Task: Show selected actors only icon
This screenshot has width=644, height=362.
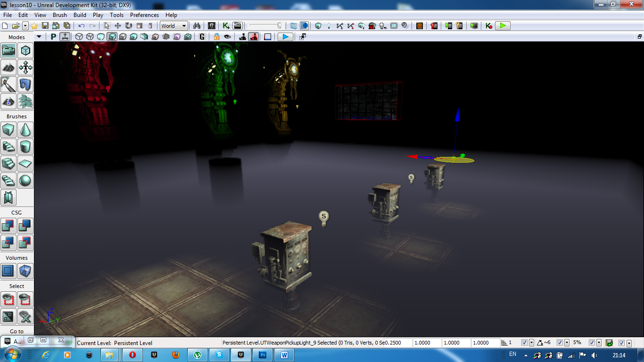Action: pyautogui.click(x=9, y=299)
